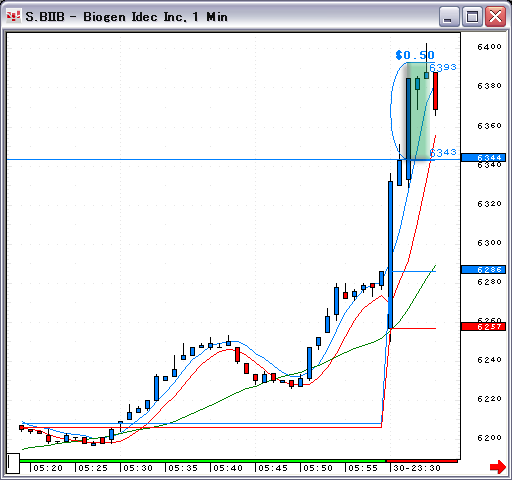Click the 6286 blue price marker
Viewport: 512px width, 480px height.
point(483,269)
